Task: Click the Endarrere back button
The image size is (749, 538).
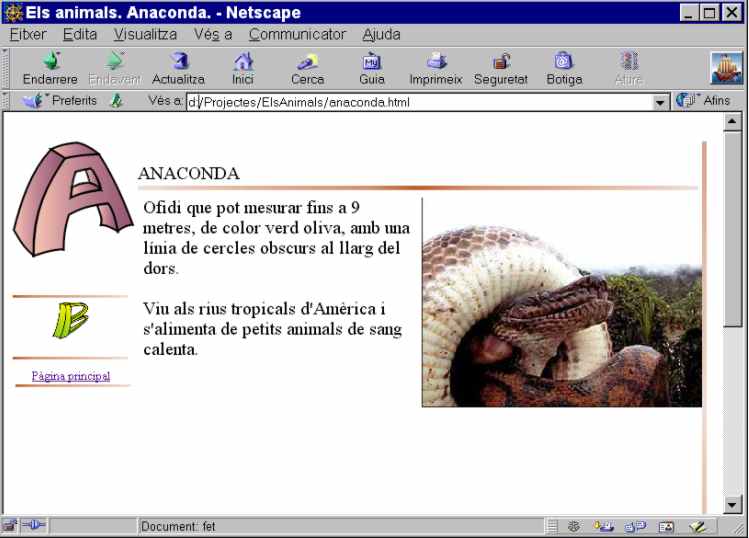Action: coord(49,68)
